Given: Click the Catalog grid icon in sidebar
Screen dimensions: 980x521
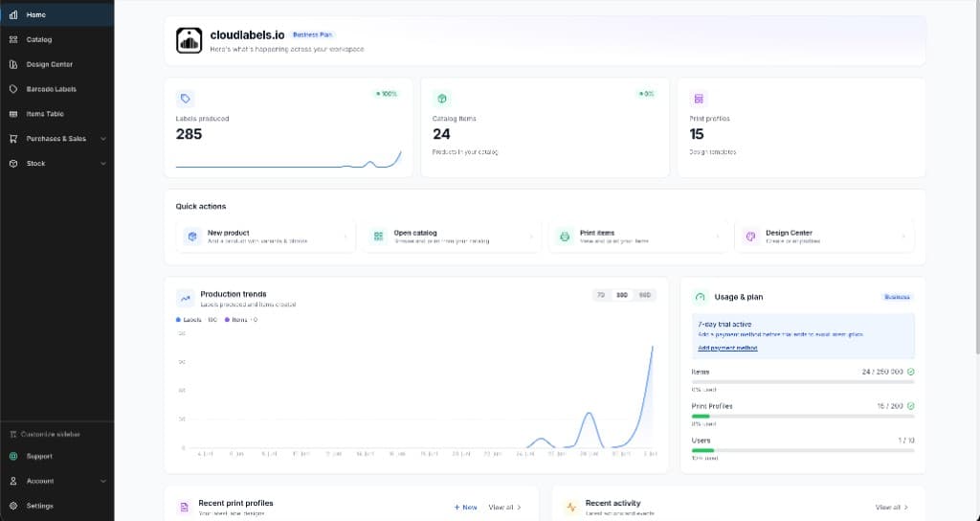Looking at the screenshot, I should point(13,39).
